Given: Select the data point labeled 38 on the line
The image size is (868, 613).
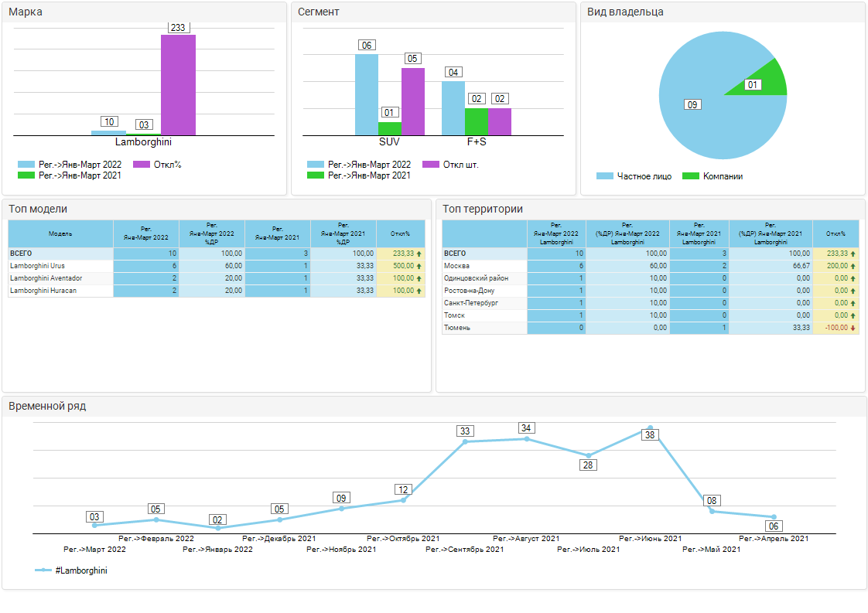Looking at the screenshot, I should coord(650,427).
